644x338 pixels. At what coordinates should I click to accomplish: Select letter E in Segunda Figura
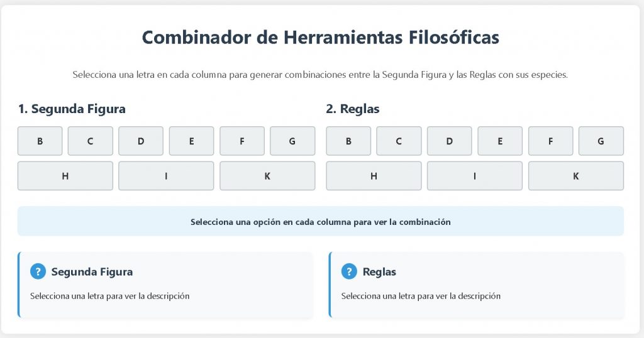pyautogui.click(x=192, y=141)
